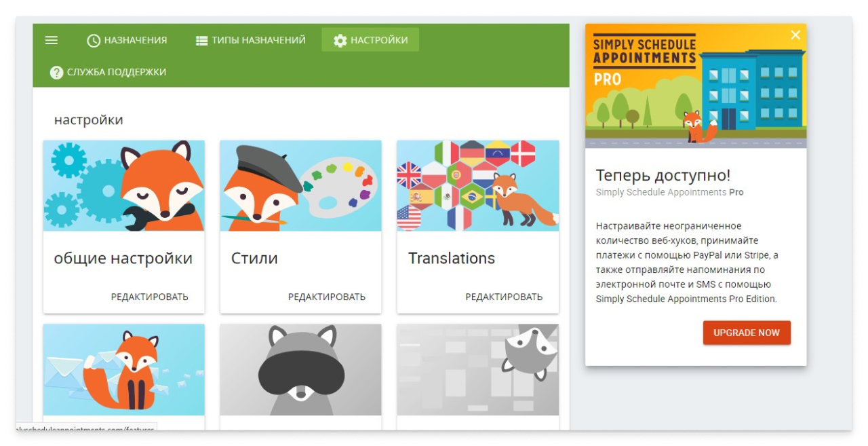Dismiss the Pro promo panel with the X
The image size is (868, 446).
[795, 36]
